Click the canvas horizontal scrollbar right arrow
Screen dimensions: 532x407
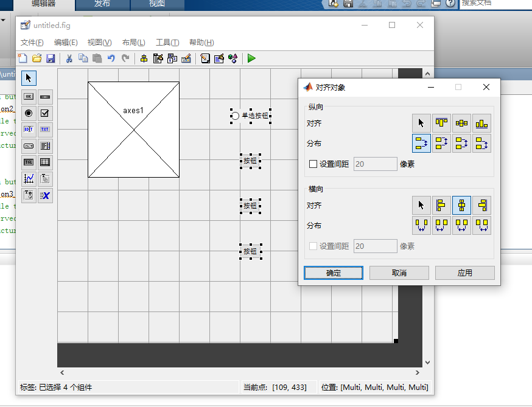click(418, 372)
